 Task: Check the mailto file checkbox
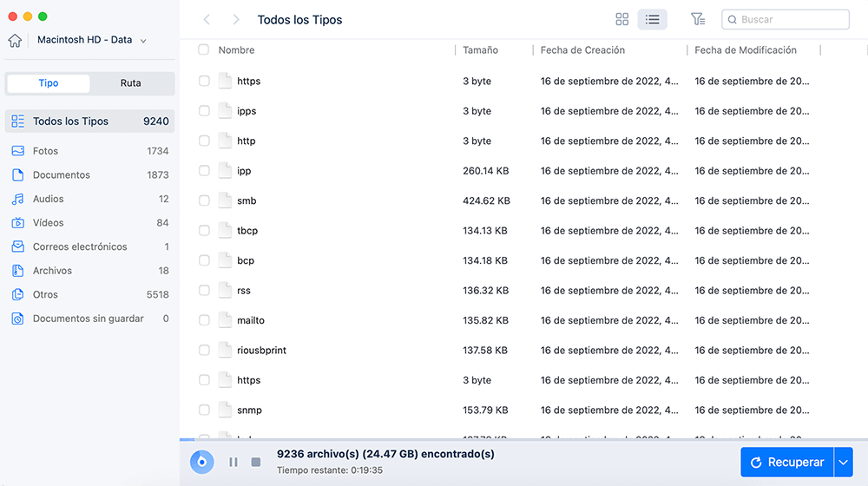(204, 320)
